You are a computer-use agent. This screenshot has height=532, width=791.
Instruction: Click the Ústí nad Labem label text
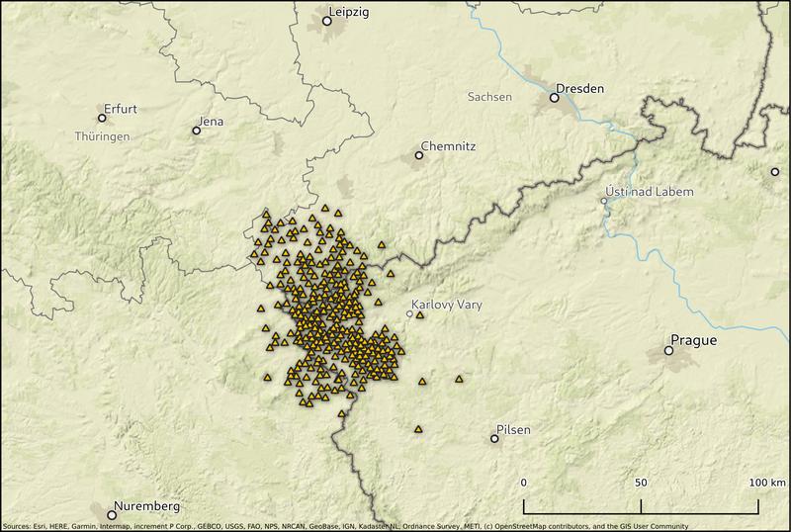pyautogui.click(x=650, y=192)
